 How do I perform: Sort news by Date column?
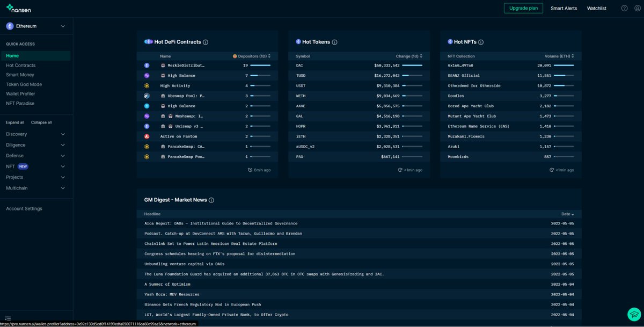click(x=567, y=214)
